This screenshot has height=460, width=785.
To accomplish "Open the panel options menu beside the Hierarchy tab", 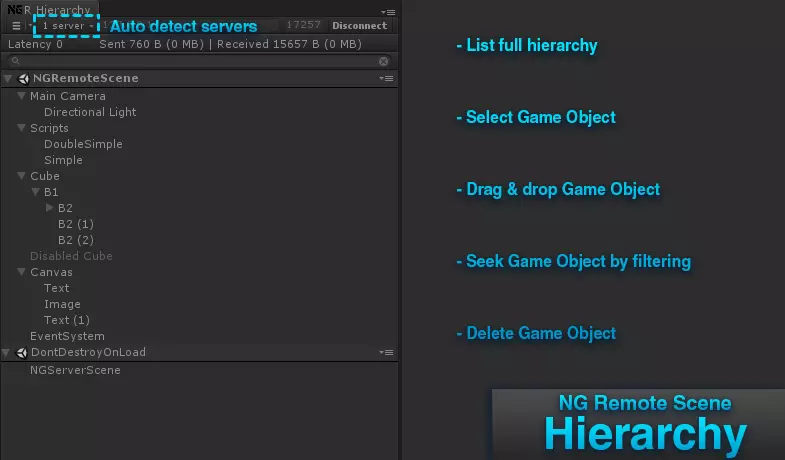I will [x=388, y=12].
